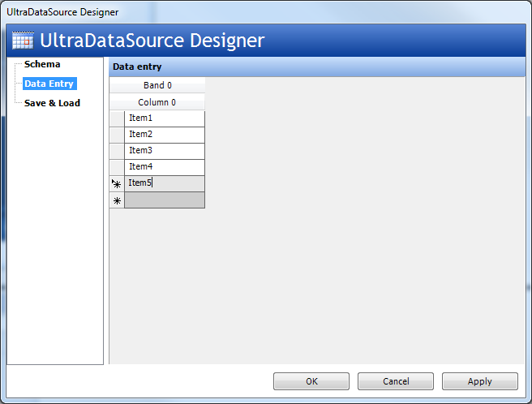Select the Item3 row using its row selector
Viewport: 532px width, 404px height.
coord(117,151)
